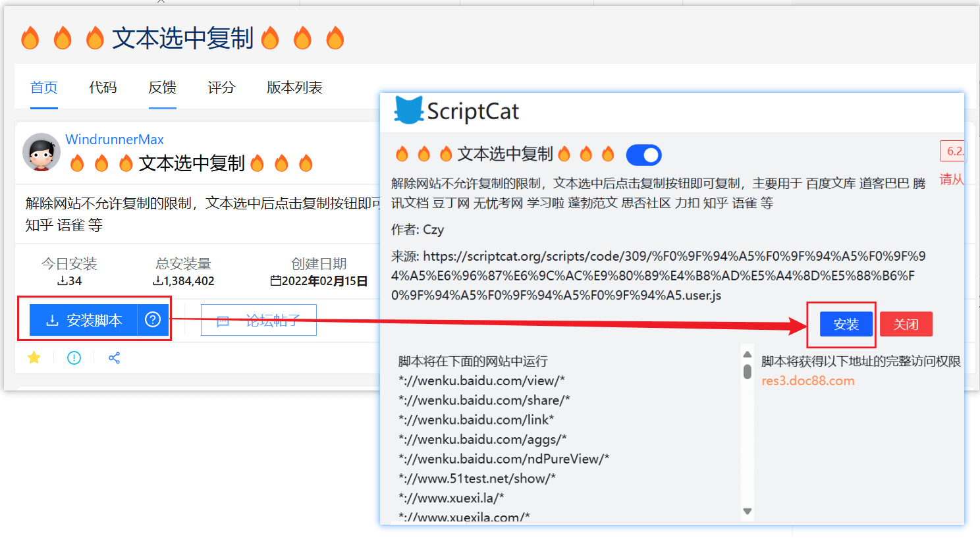Open help via the question mark icon
This screenshot has width=980, height=557.
[152, 320]
